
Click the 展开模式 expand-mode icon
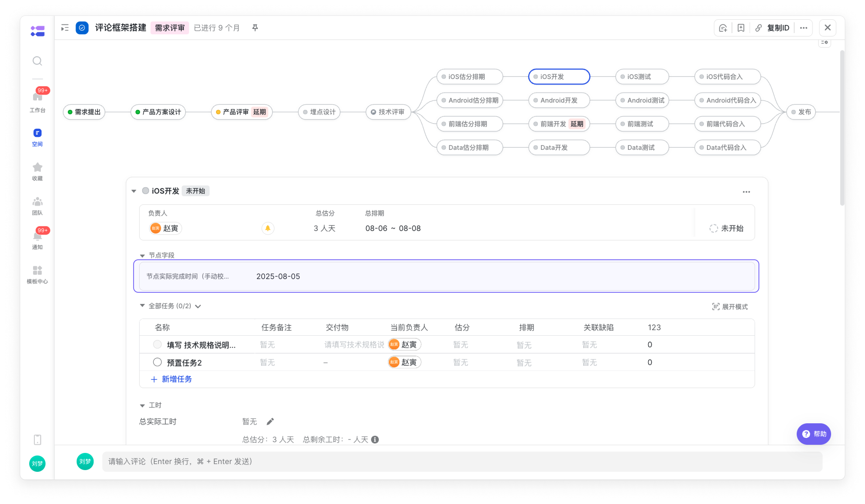(x=716, y=306)
